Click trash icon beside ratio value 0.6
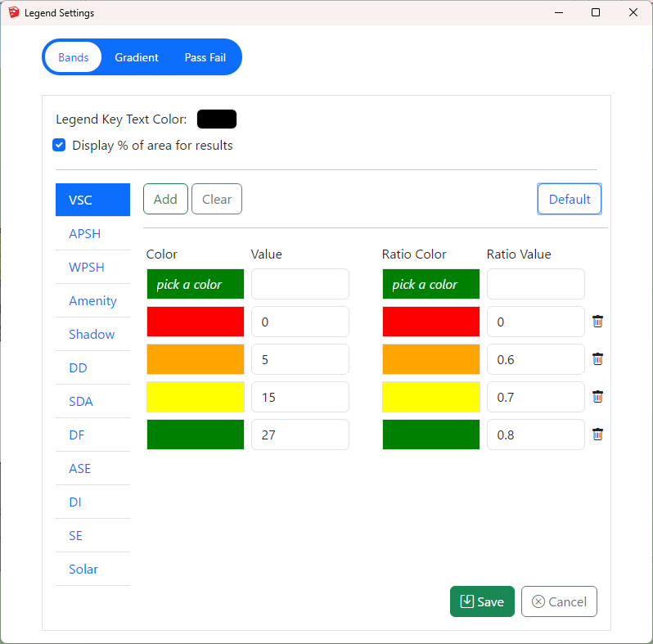Viewport: 653px width, 644px height. pos(597,359)
